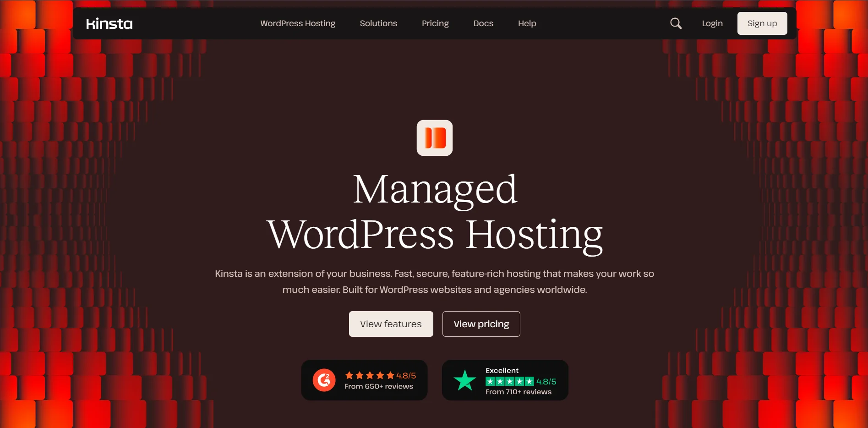The height and width of the screenshot is (428, 868).
Task: Open the Help menu item
Action: click(x=527, y=23)
